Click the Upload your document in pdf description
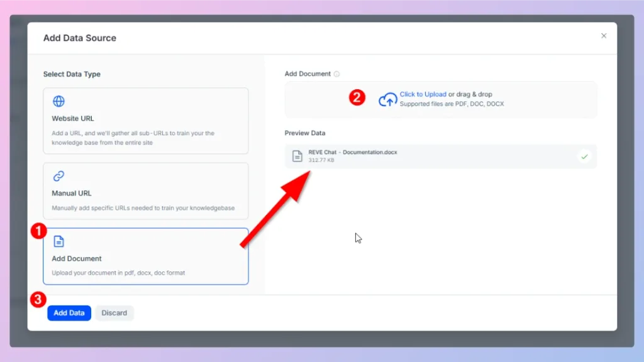This screenshot has height=362, width=644. tap(118, 273)
